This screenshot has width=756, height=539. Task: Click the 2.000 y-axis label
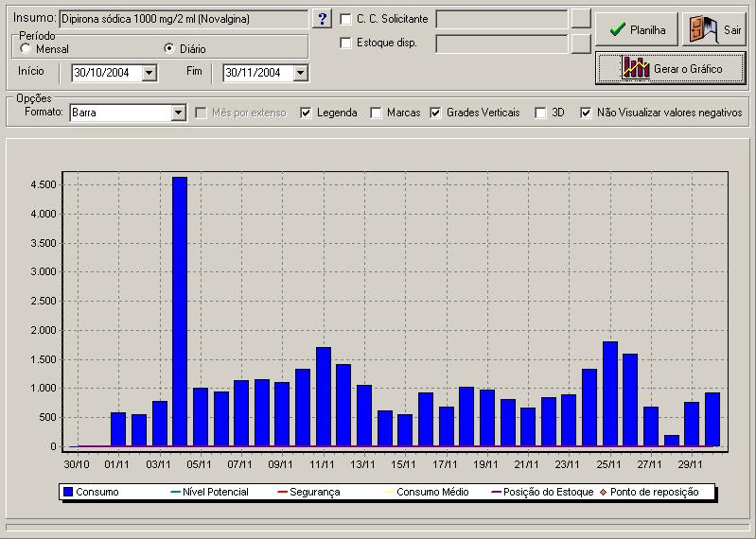point(44,330)
